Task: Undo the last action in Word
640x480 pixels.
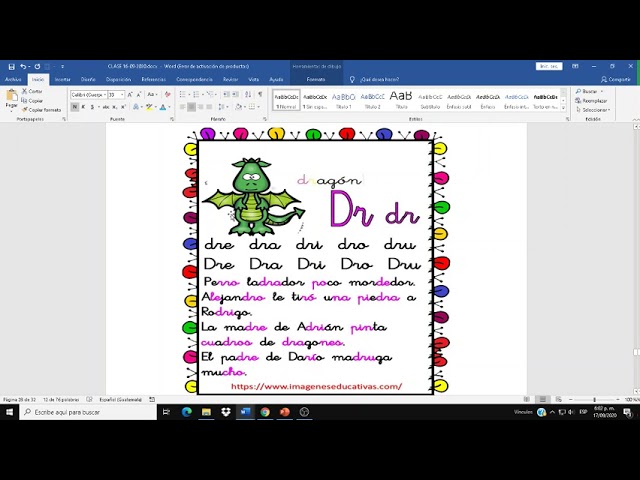Action: (x=23, y=67)
